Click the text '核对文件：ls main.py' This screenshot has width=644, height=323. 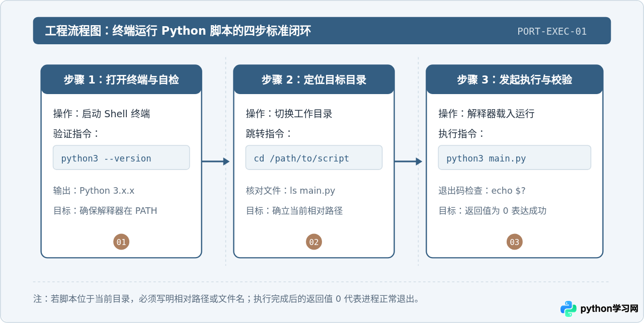click(290, 191)
